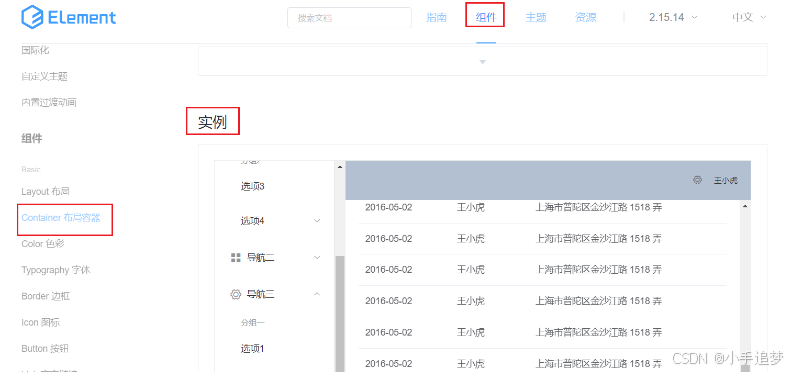
Task: Click the grid icon beside 导航二
Action: point(235,258)
